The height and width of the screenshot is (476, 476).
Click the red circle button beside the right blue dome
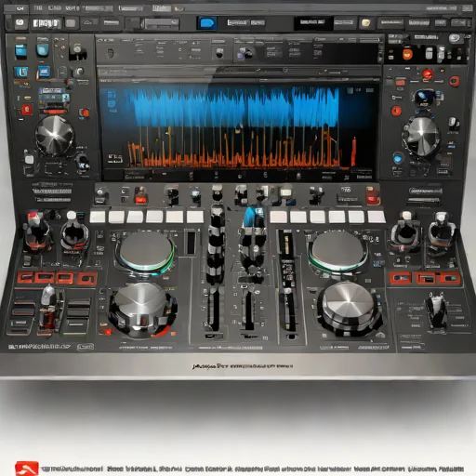(x=396, y=111)
